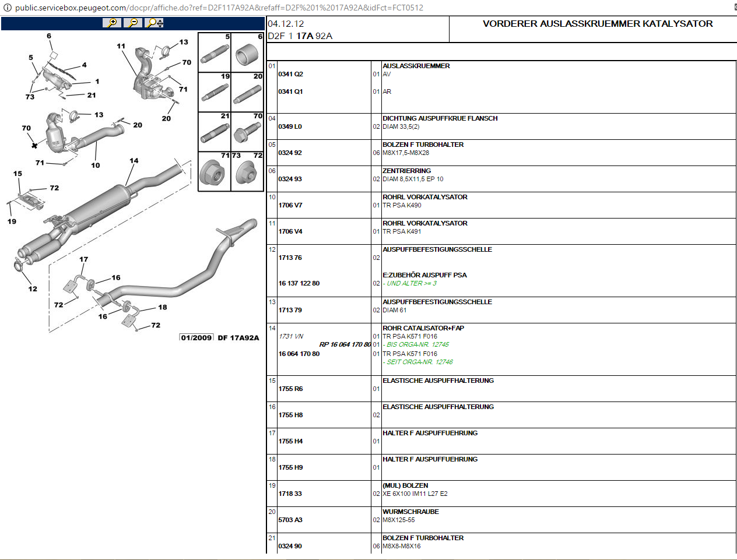This screenshot has width=737, height=560.
Task: Click part number 5703 A3
Action: point(290,520)
